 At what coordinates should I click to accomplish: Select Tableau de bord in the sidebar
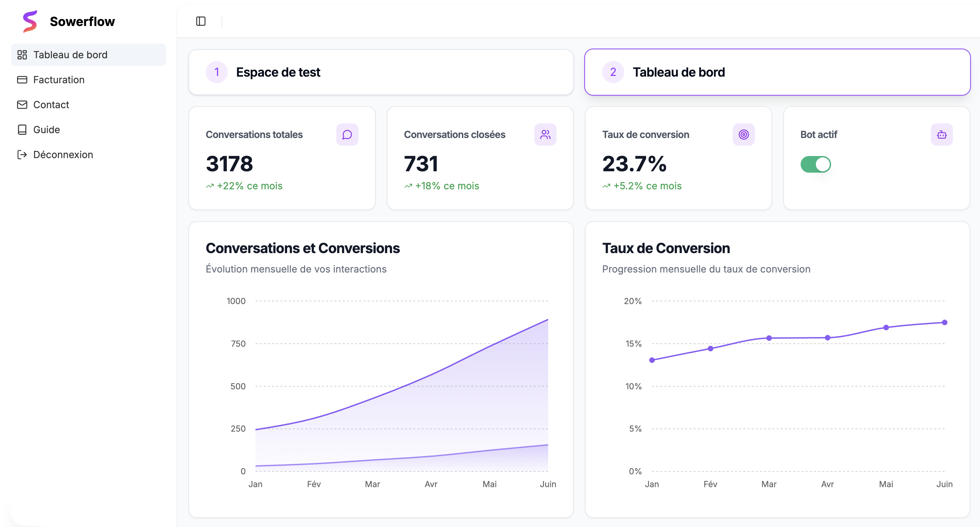pyautogui.click(x=70, y=54)
